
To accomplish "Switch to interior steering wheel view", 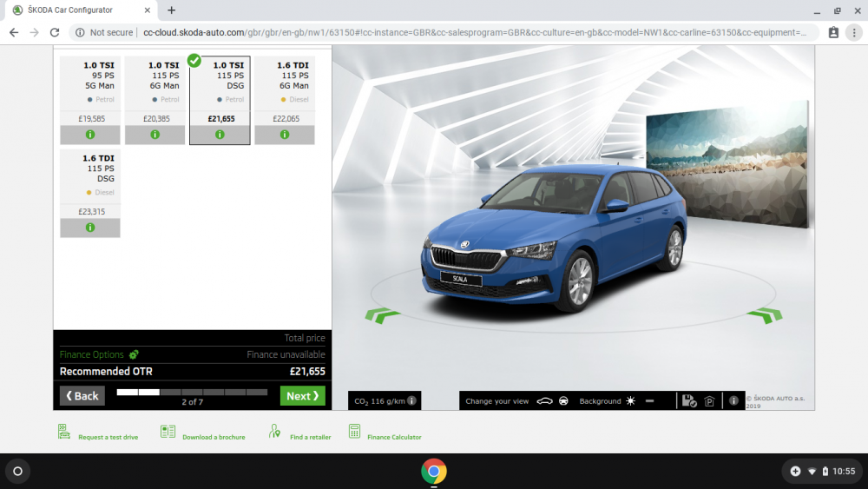I will (563, 401).
